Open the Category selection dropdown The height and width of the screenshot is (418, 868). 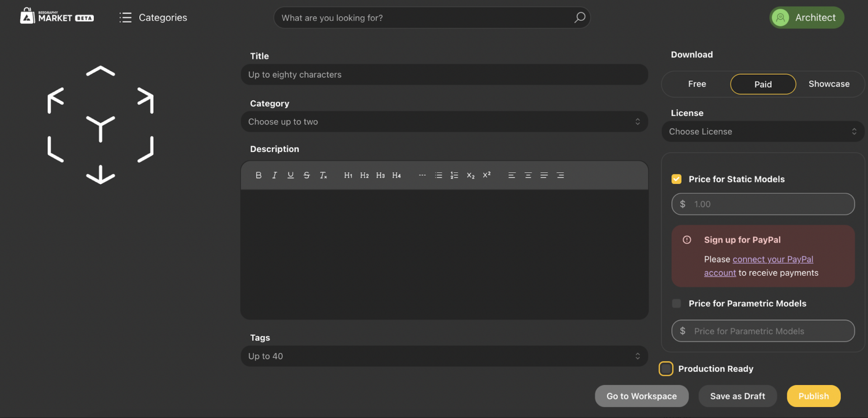(444, 121)
